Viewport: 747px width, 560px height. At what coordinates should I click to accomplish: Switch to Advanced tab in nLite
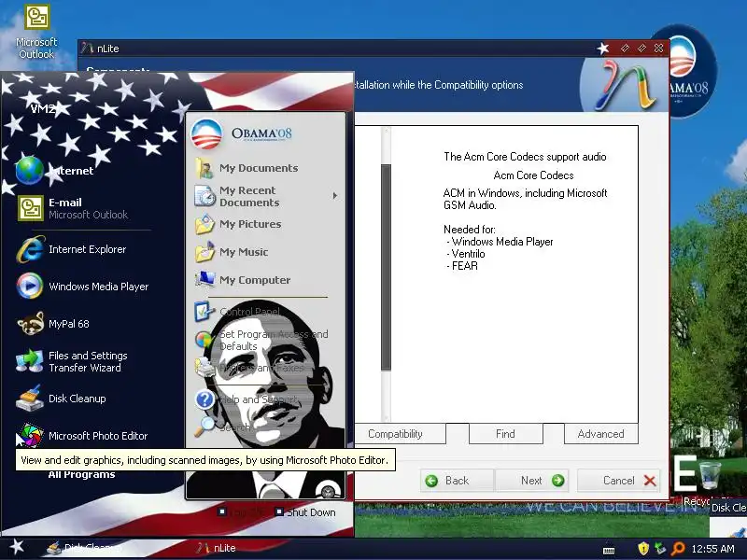(x=600, y=434)
